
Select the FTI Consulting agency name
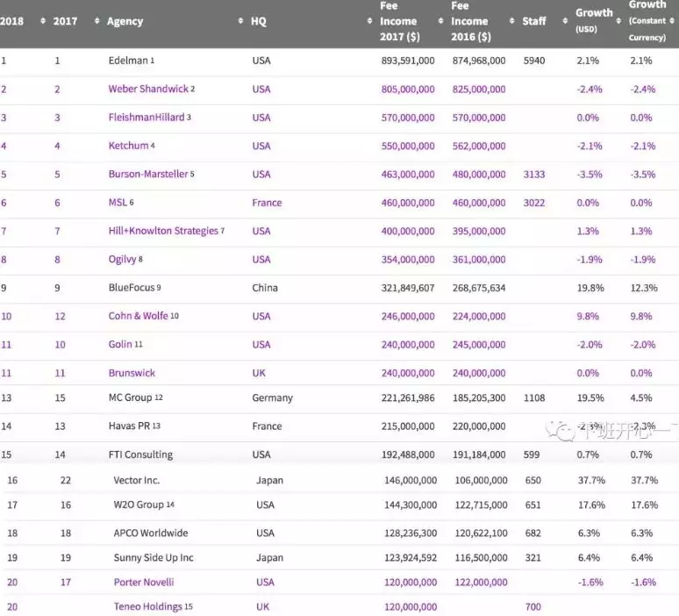click(x=140, y=455)
